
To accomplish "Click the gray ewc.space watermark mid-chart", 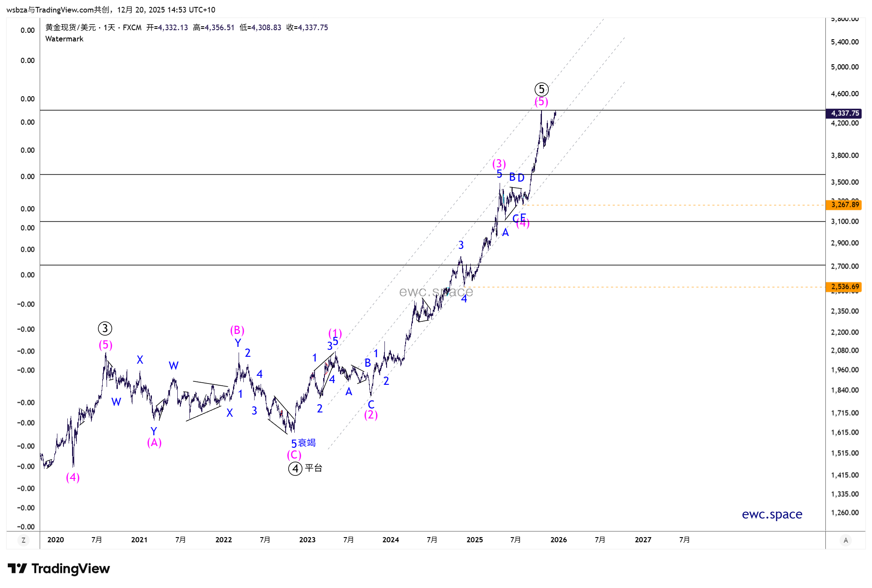I will (436, 292).
